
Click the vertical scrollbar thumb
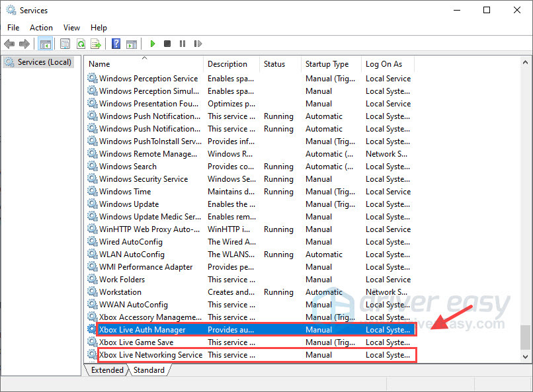point(525,337)
